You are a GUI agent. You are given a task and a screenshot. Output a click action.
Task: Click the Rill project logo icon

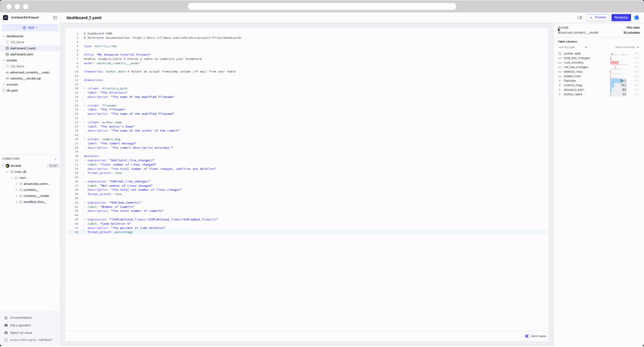click(6, 17)
